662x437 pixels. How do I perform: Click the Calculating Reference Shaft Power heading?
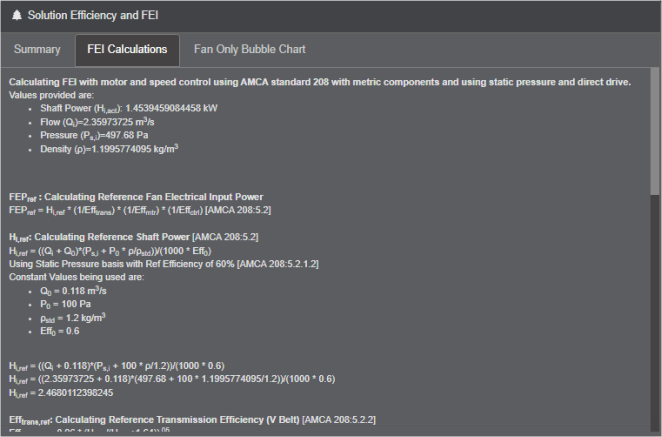click(133, 237)
